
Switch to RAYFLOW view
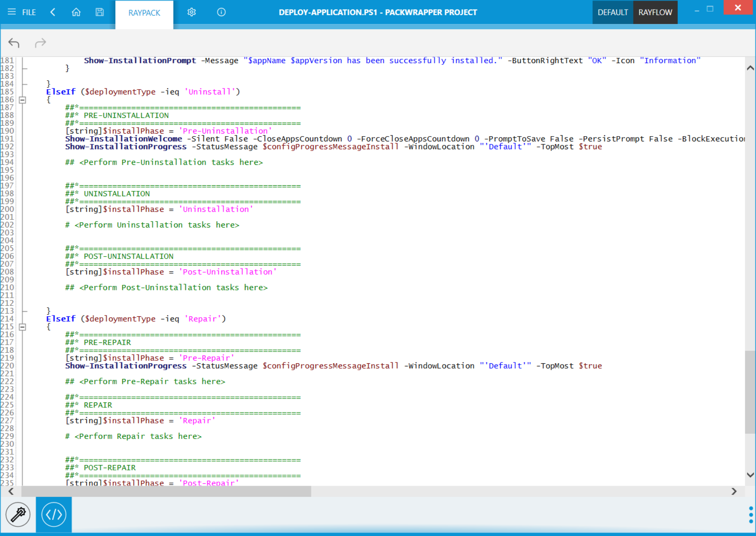pos(655,12)
